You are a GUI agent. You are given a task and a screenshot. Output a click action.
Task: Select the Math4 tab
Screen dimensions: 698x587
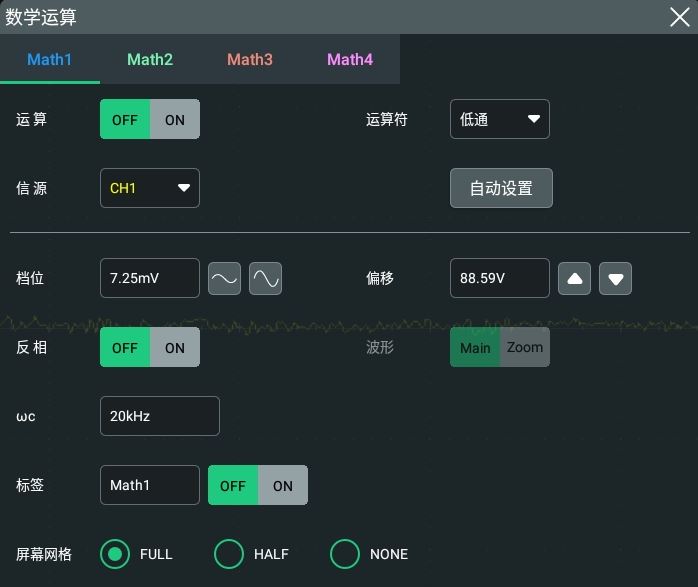(x=350, y=59)
